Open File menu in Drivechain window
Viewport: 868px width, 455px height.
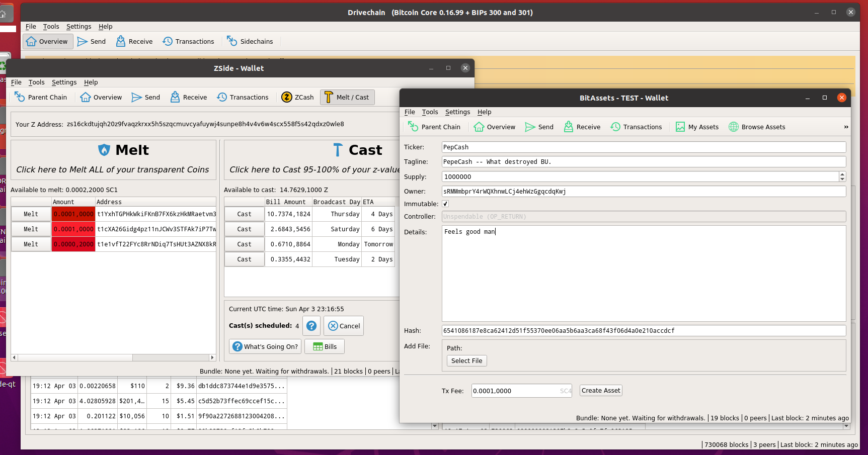[x=31, y=26]
